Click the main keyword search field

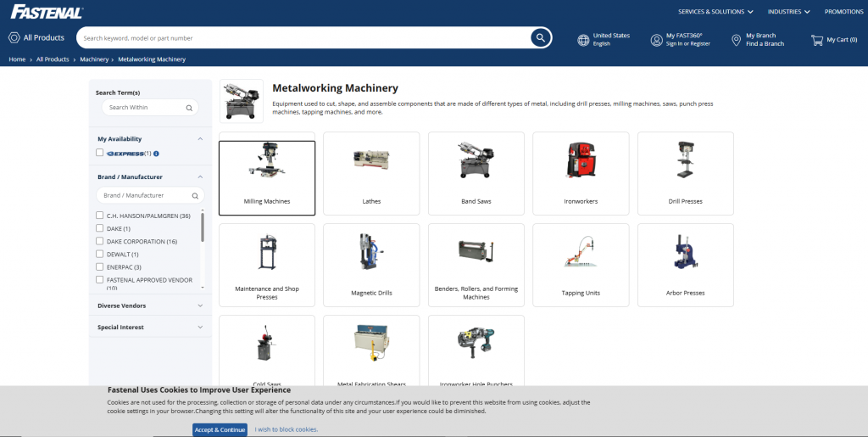click(x=304, y=38)
